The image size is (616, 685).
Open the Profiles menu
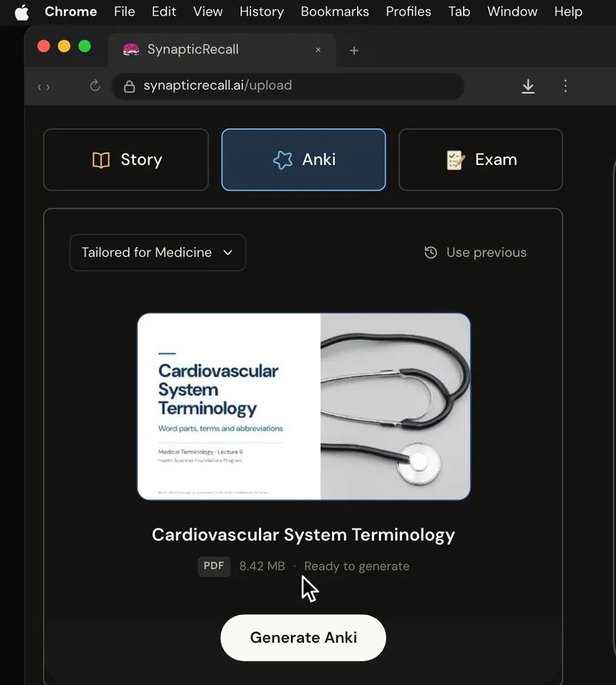tap(408, 12)
